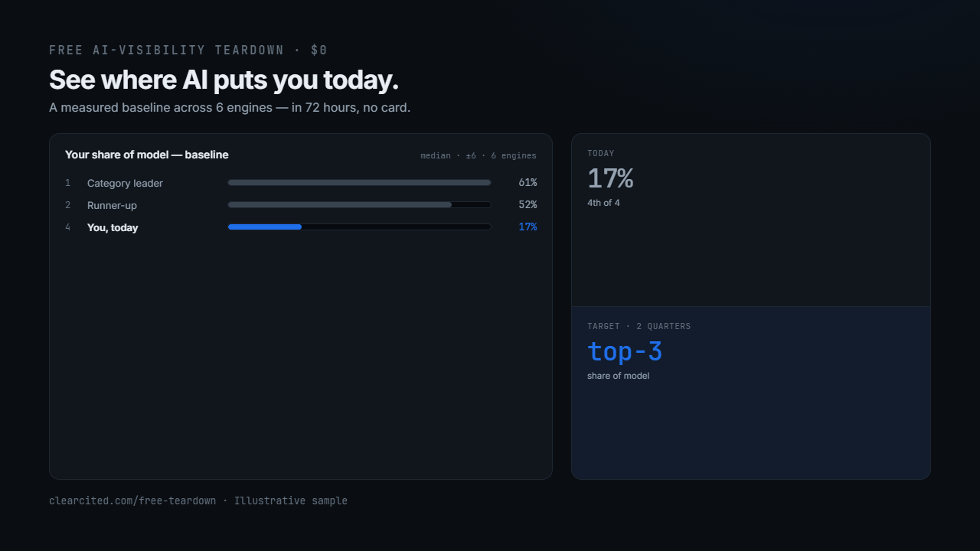
Task: Select the Category leader row label
Action: [125, 183]
